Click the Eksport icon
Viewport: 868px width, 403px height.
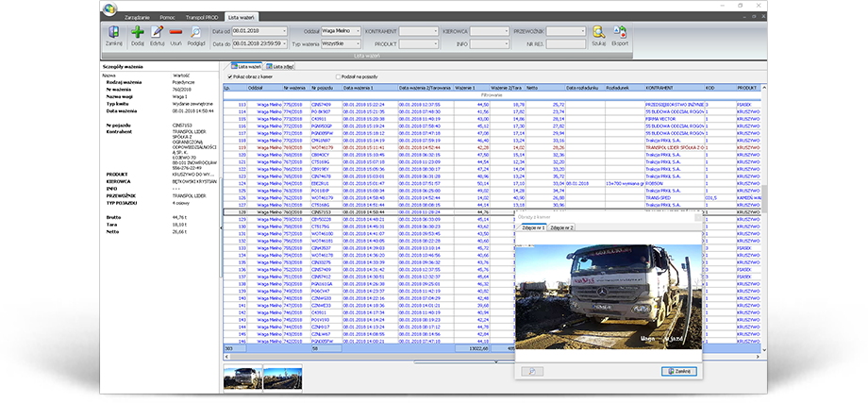click(x=620, y=35)
